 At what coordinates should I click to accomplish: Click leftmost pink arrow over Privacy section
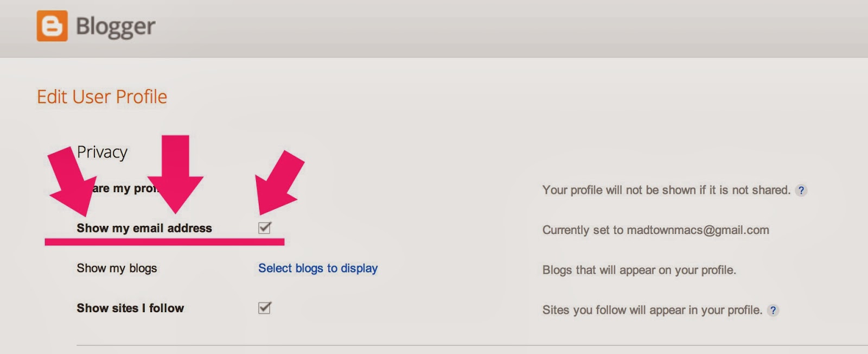click(x=72, y=181)
